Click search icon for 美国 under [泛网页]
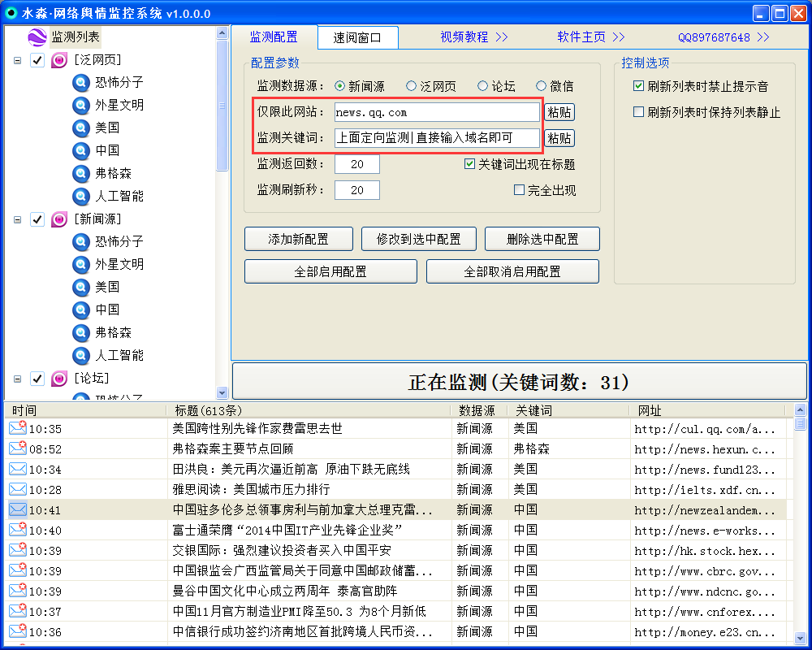 click(80, 128)
